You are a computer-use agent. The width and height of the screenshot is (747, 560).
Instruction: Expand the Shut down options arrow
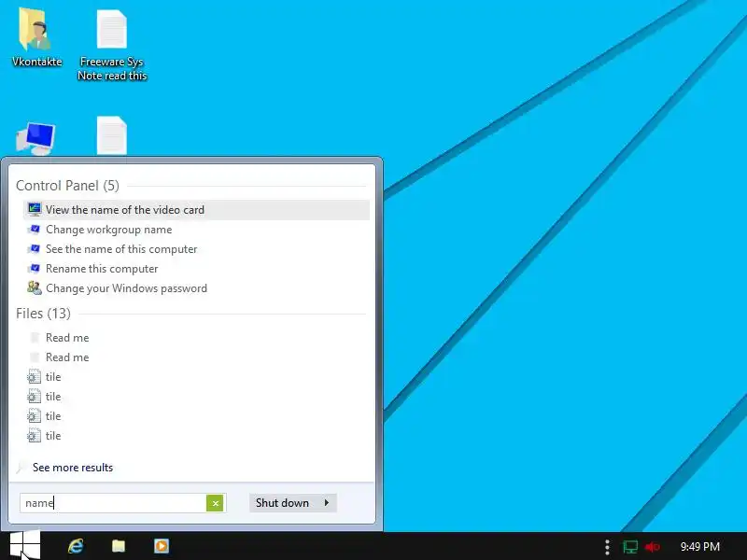coord(326,503)
